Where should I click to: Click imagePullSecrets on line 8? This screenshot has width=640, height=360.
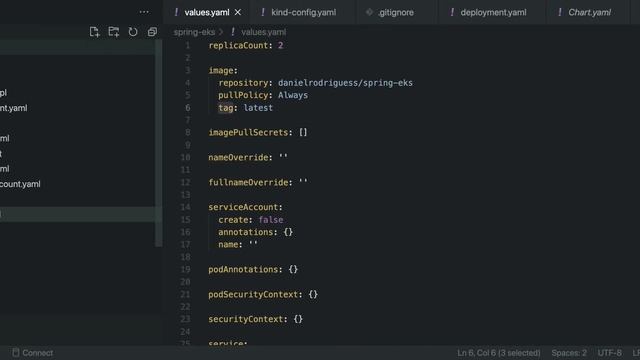point(248,133)
